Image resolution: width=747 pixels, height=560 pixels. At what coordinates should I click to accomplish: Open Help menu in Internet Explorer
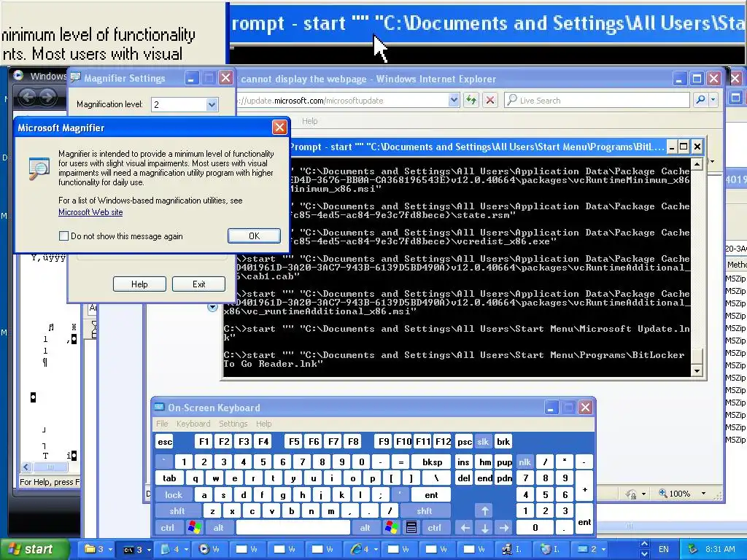[x=309, y=121]
